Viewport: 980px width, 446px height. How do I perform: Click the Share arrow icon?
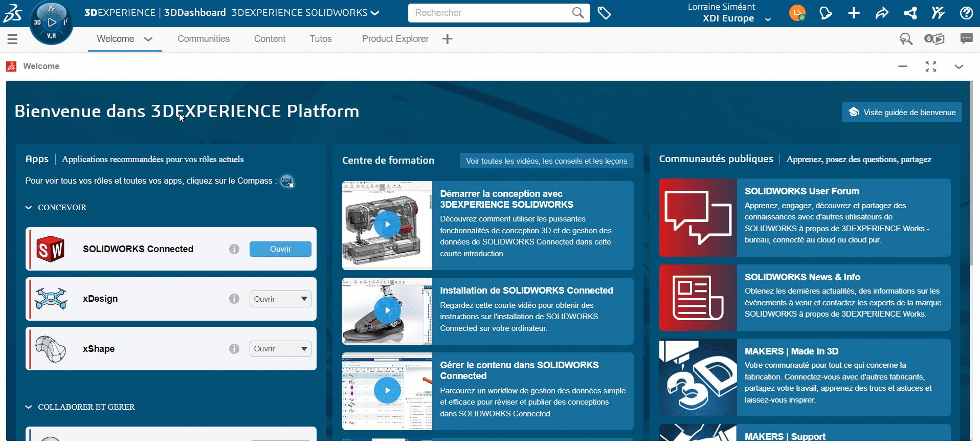tap(882, 13)
